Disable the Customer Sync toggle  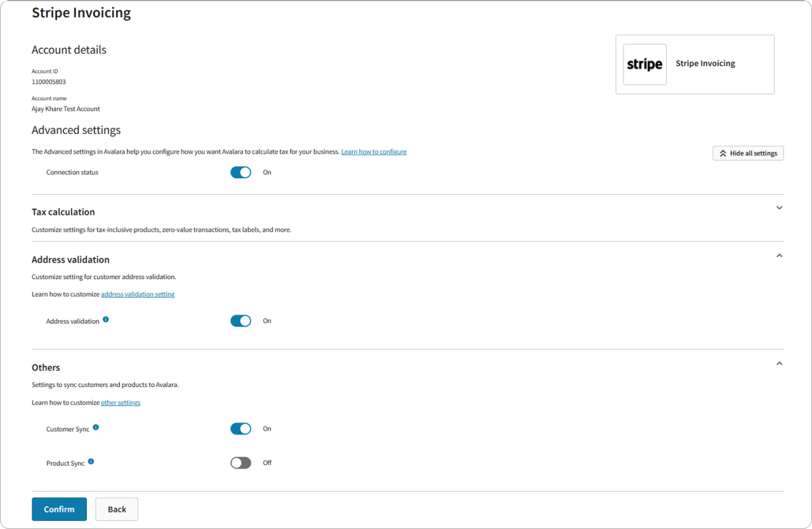(240, 429)
